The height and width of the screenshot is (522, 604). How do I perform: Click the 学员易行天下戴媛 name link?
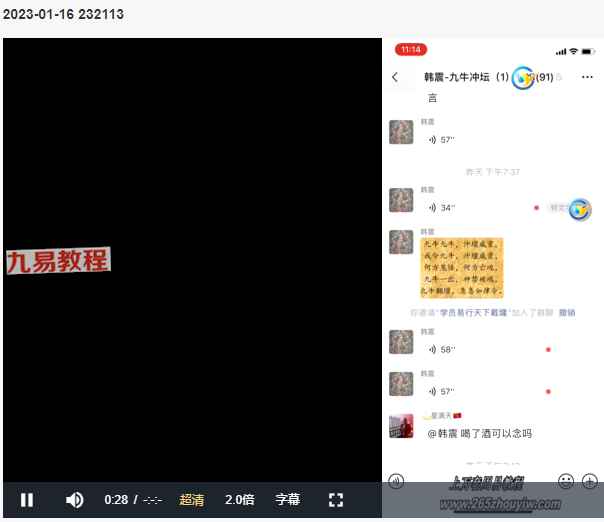pos(473,312)
